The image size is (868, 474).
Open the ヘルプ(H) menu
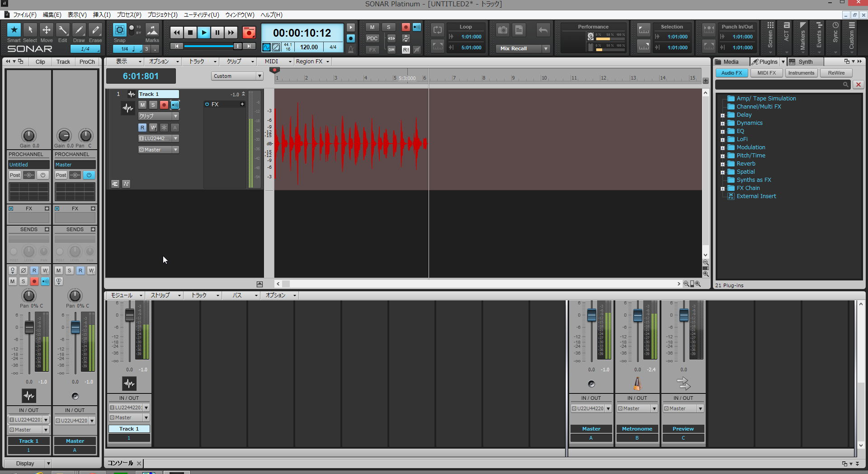pyautogui.click(x=272, y=15)
